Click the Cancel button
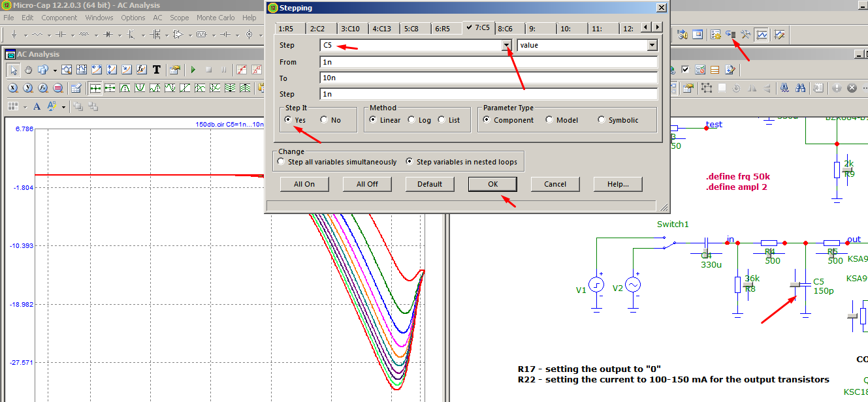Image resolution: width=868 pixels, height=402 pixels. coord(555,184)
